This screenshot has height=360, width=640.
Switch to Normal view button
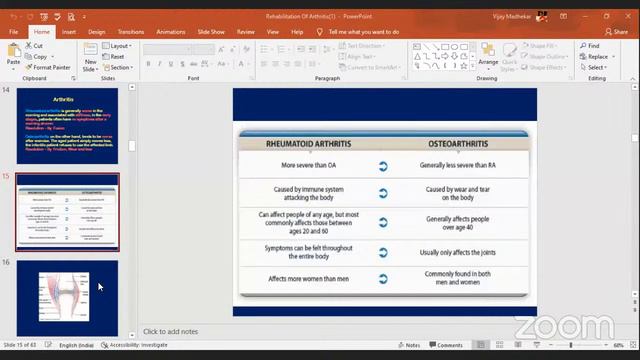point(481,345)
